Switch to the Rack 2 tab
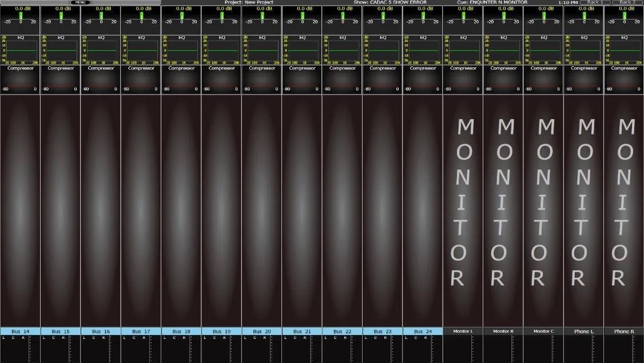 tap(627, 2)
